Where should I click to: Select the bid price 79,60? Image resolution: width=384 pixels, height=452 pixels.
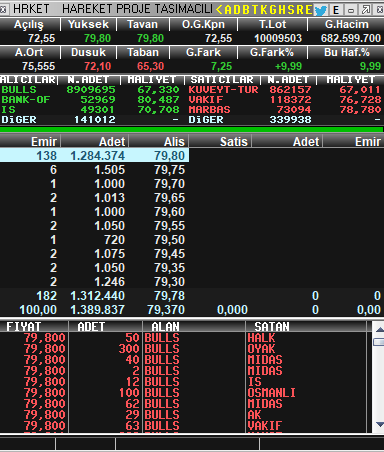coord(169,212)
